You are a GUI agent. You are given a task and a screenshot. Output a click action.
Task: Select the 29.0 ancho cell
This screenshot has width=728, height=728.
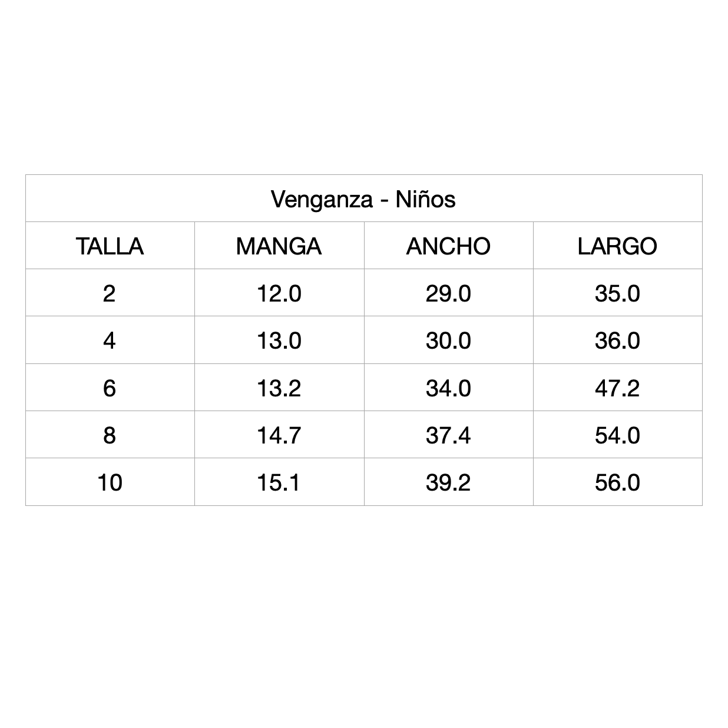pos(448,293)
